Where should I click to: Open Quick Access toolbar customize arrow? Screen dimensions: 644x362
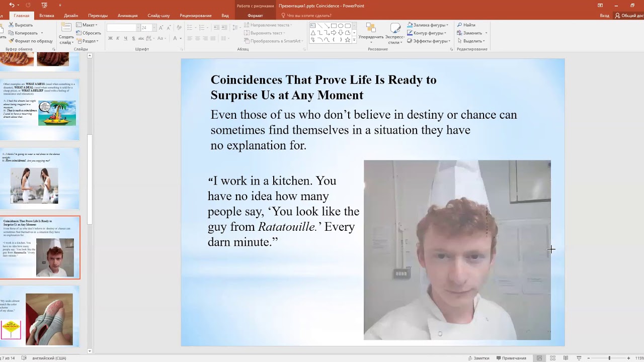coord(60,5)
